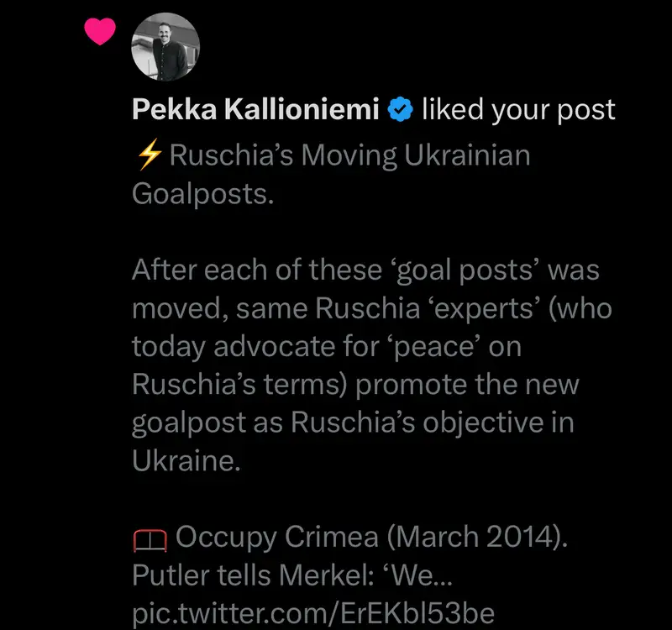The image size is (672, 630).
Task: Tap the "Occupy Crimea (March 2014)." text
Action: 372,538
